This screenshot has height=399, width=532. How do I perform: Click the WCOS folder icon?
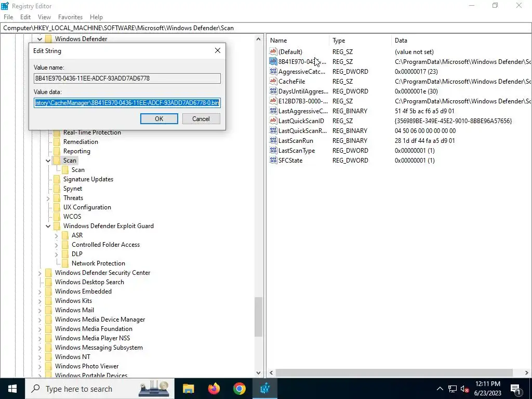(x=57, y=217)
